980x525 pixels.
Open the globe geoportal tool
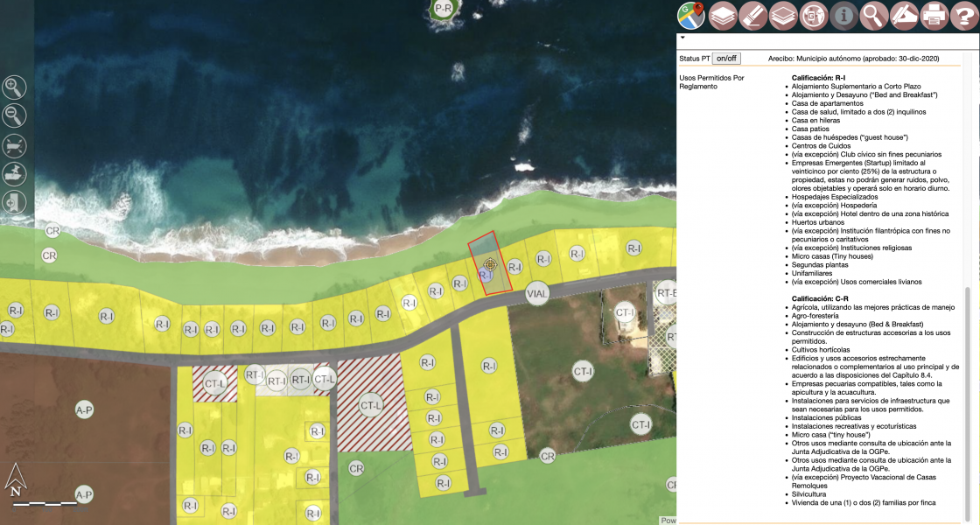(x=812, y=15)
